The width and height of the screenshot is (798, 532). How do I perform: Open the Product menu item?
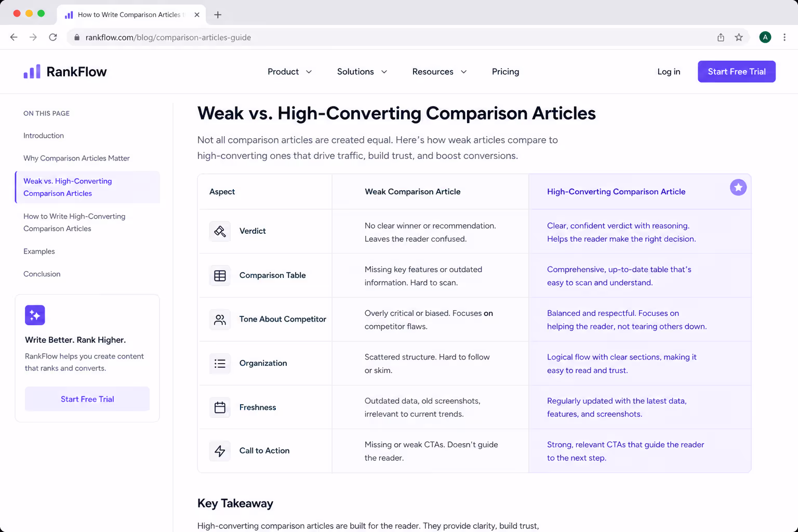click(283, 72)
